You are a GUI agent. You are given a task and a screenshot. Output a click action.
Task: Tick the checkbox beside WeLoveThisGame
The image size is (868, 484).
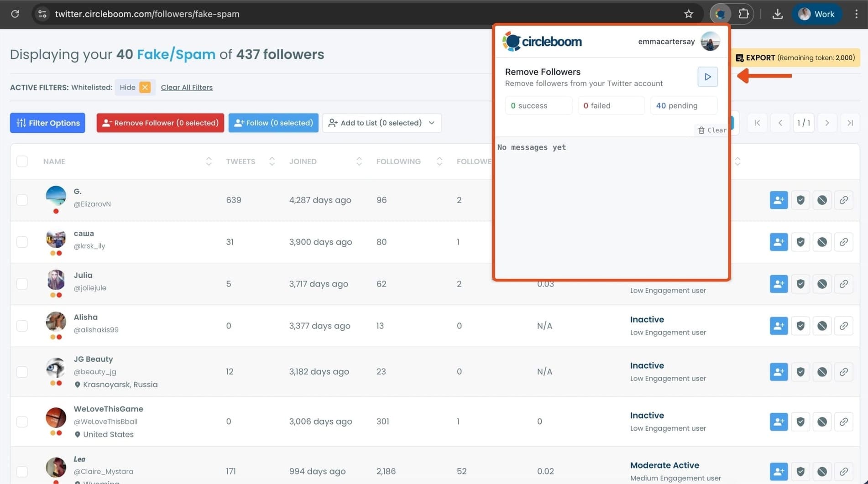(x=22, y=422)
